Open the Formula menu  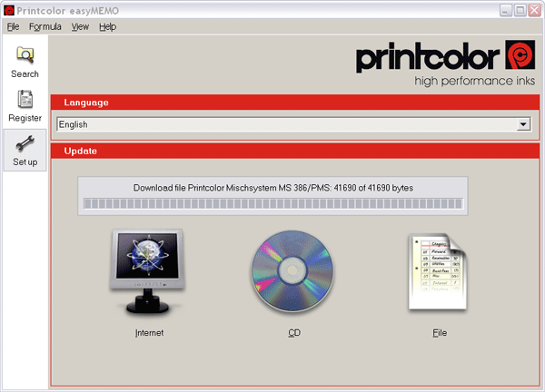click(x=45, y=27)
